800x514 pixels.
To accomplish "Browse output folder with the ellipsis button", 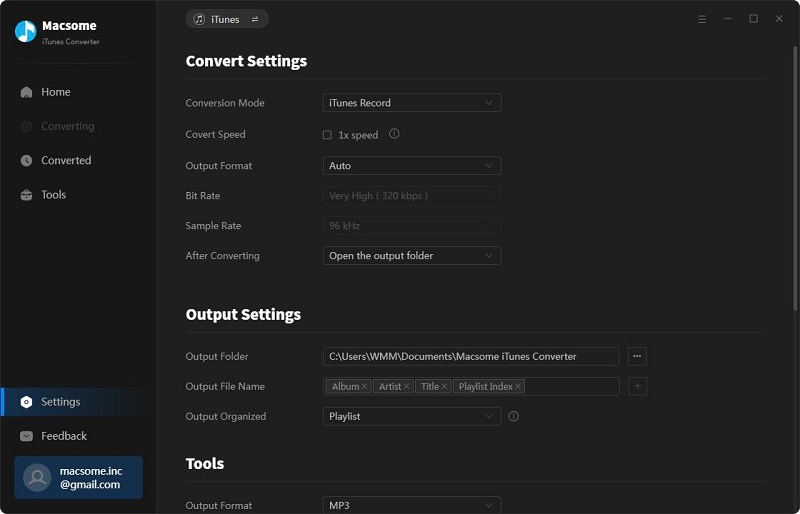I will click(x=637, y=356).
